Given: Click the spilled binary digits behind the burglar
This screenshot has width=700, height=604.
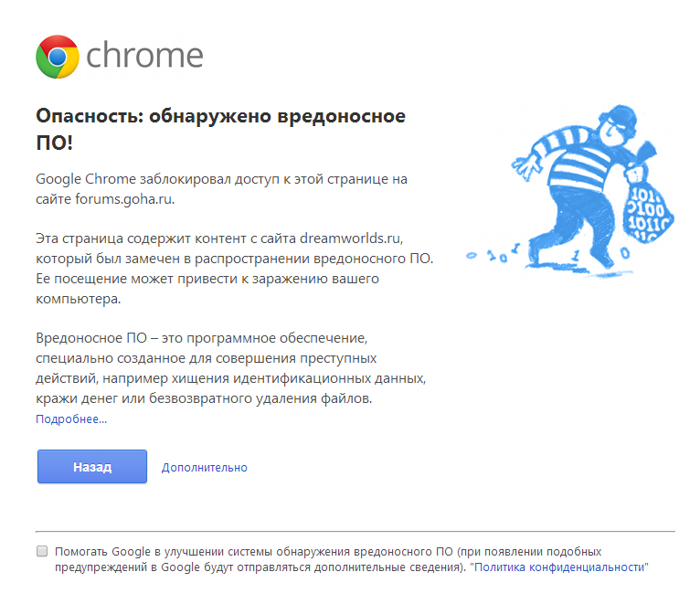Looking at the screenshot, I should click(493, 253).
